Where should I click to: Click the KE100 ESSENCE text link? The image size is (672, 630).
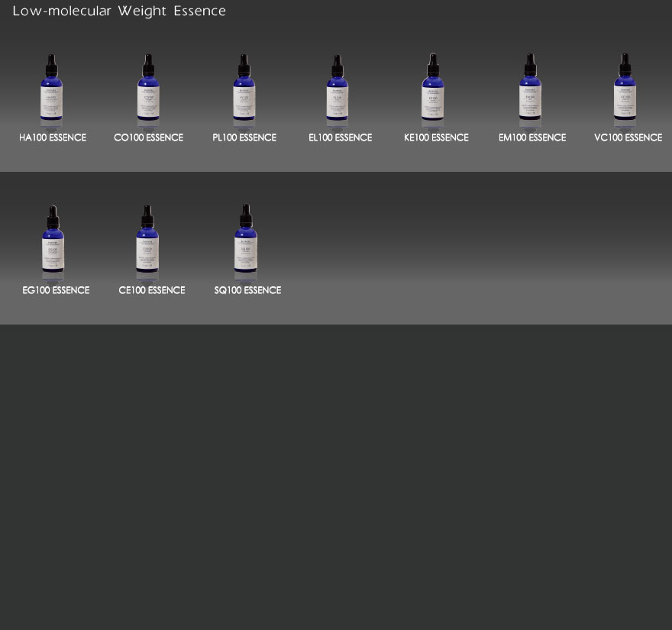pos(436,138)
